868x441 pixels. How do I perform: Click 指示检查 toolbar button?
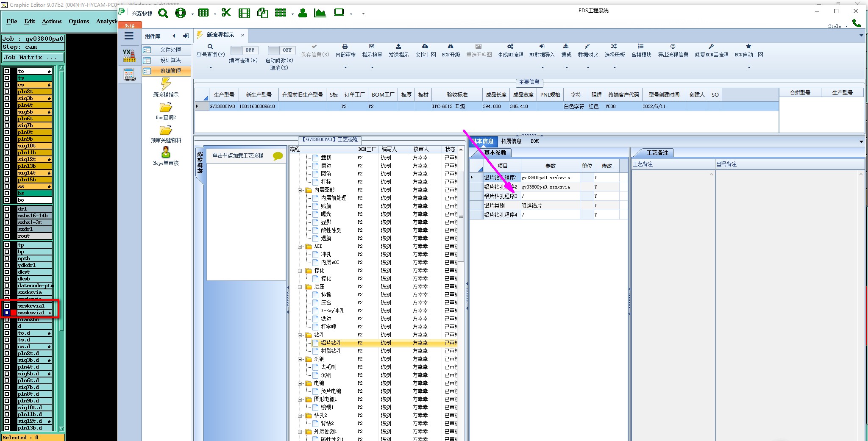click(372, 50)
